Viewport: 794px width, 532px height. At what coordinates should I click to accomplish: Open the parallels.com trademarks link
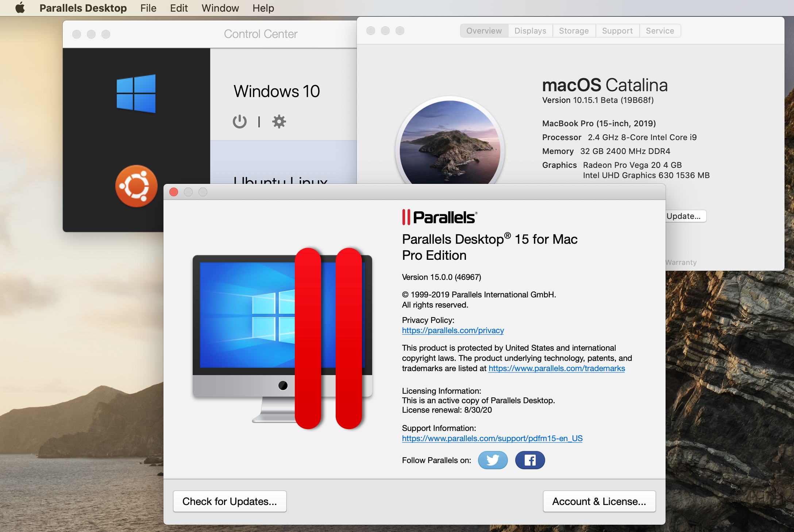tap(556, 368)
